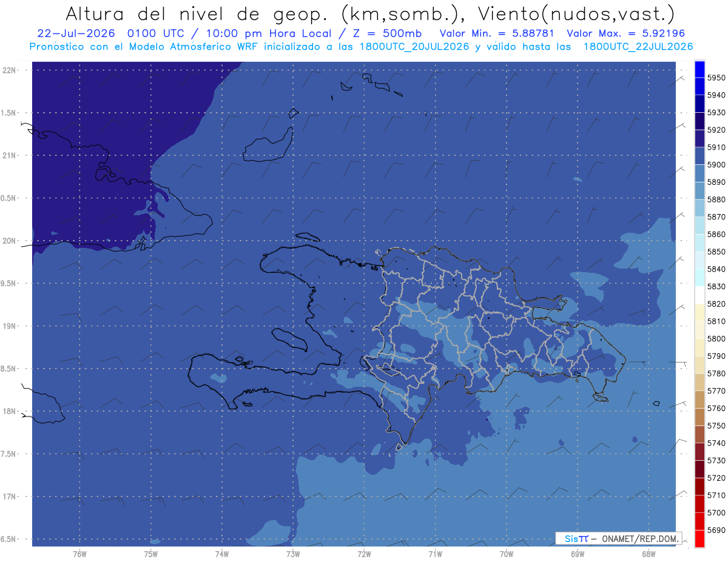Click the 5800 colorbar label
Screen dimensions: 728x562
(x=716, y=339)
